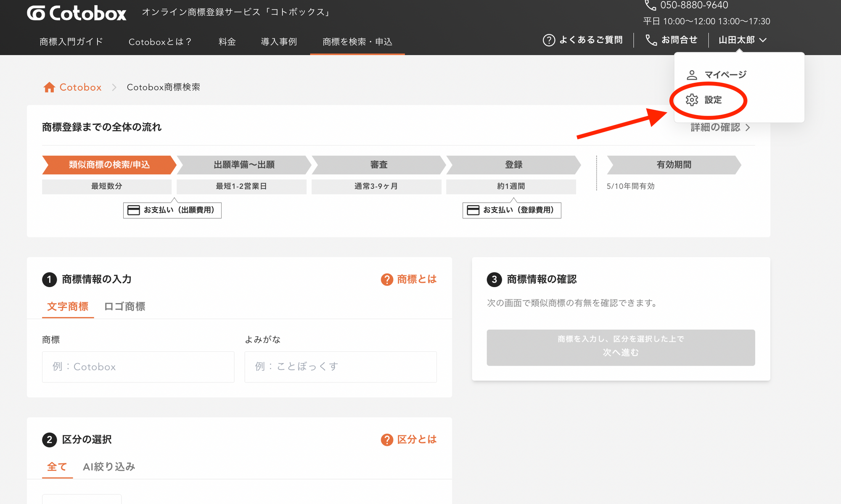Screen dimensions: 841x504
Task: Switch to the AI絞り込み tab
Action: pyautogui.click(x=109, y=467)
